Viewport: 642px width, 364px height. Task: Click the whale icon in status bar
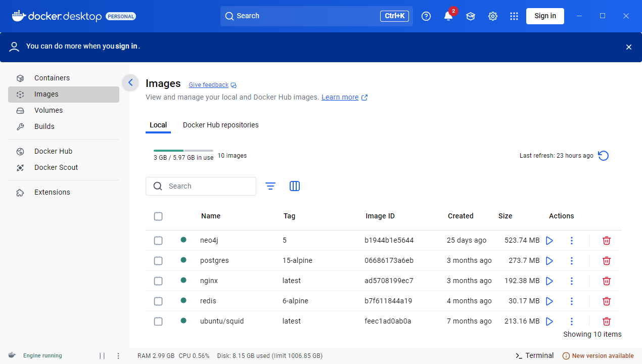12,355
